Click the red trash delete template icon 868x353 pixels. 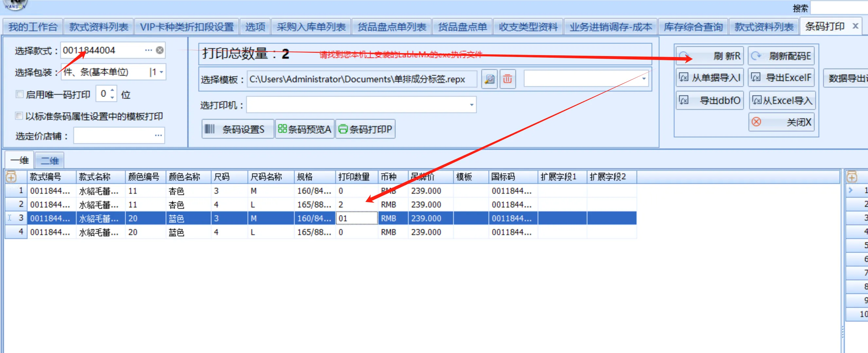click(x=508, y=79)
